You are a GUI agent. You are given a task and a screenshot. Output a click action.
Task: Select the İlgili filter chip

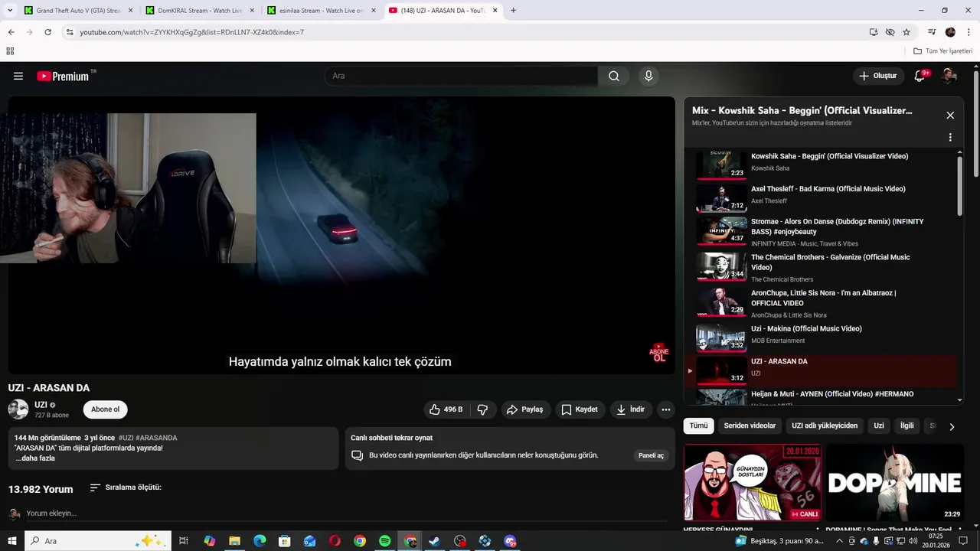(906, 425)
